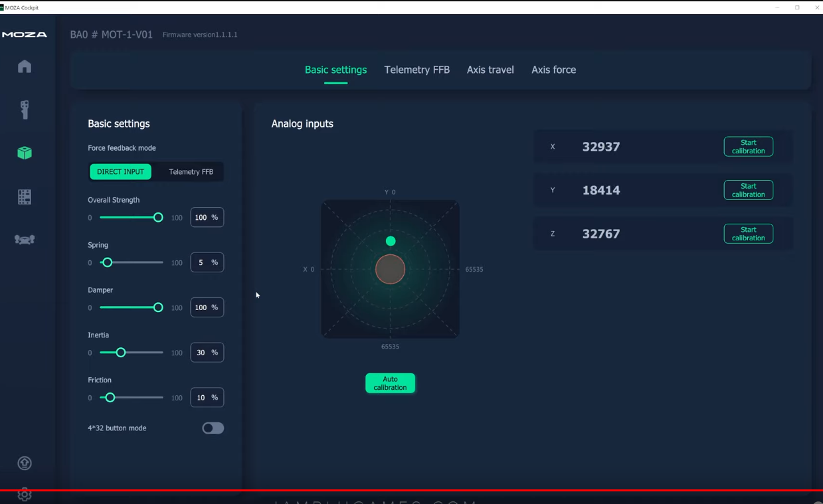This screenshot has height=504, width=823.
Task: Open the firmware upgrade icon at sidebar bottom
Action: click(x=24, y=463)
